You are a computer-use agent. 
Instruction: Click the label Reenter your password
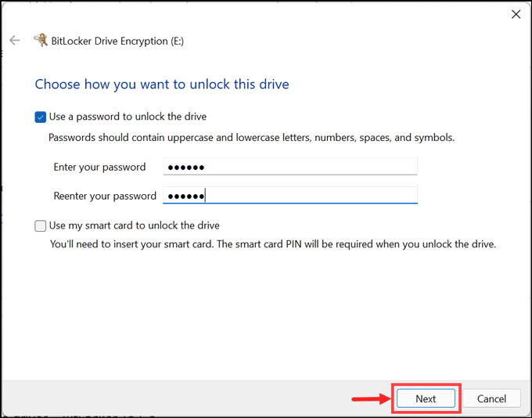pyautogui.click(x=105, y=196)
